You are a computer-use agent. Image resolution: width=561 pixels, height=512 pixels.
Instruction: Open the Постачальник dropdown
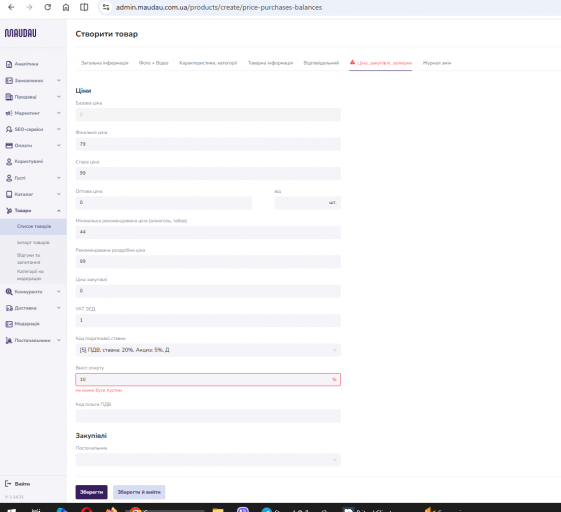coord(208,460)
